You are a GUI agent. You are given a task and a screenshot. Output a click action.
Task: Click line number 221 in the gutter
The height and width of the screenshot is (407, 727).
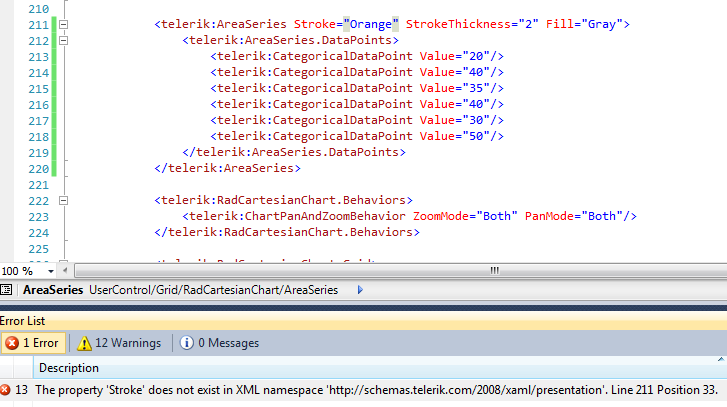[38, 185]
